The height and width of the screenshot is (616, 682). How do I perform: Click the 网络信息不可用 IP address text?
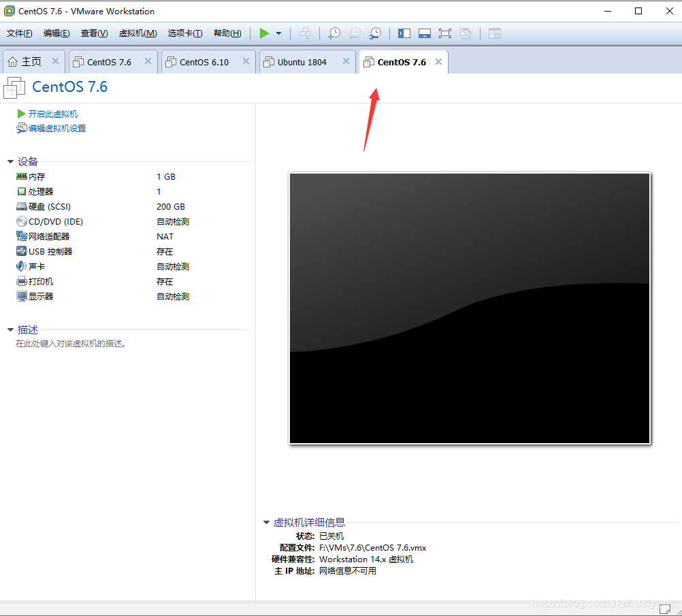point(348,571)
